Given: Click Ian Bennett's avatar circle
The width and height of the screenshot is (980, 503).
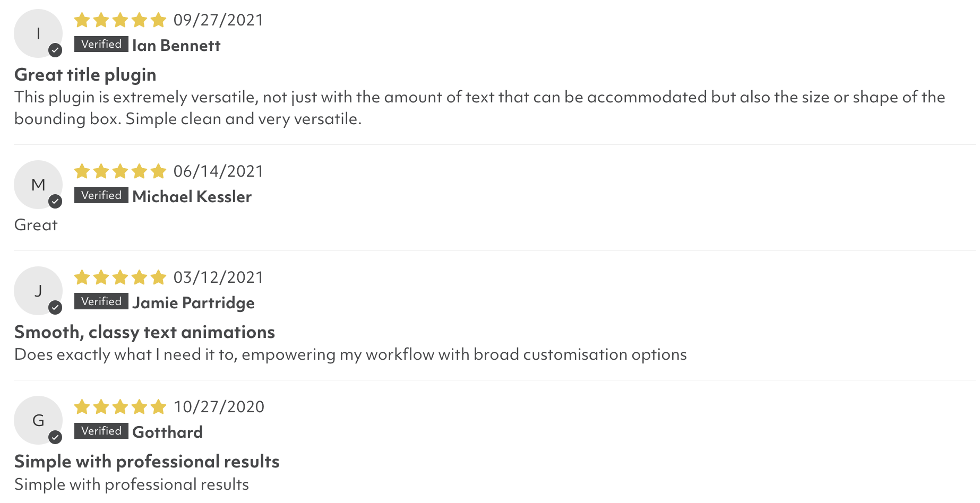Looking at the screenshot, I should [x=38, y=33].
